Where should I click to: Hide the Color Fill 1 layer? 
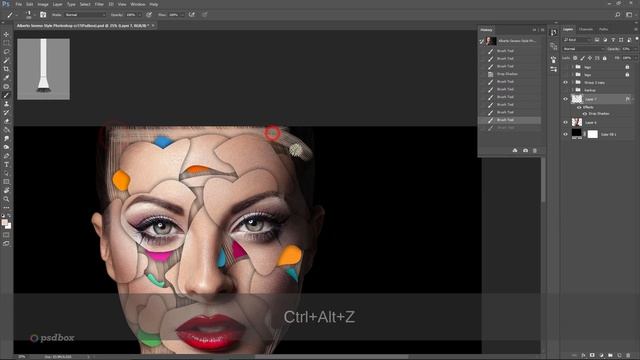coord(566,134)
